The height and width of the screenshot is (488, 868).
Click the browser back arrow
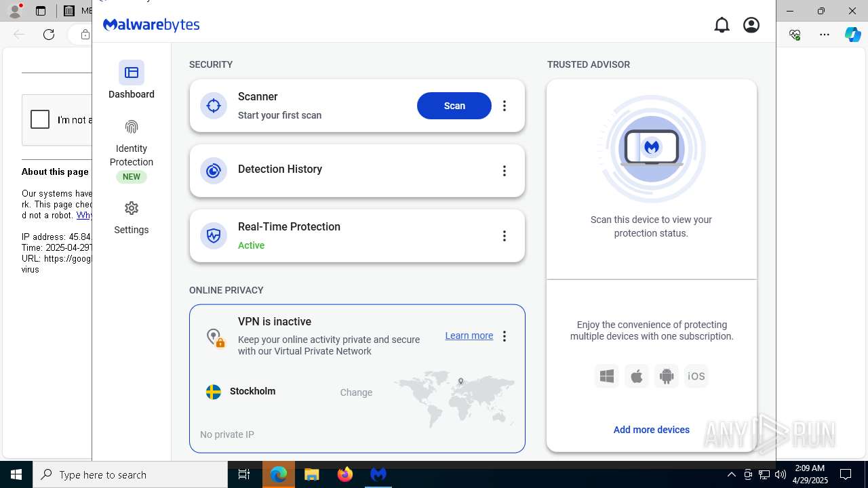pyautogui.click(x=19, y=35)
